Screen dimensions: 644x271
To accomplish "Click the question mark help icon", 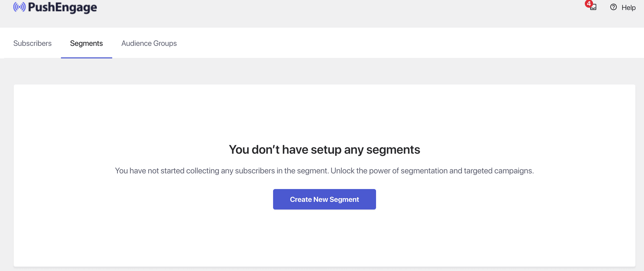I will (x=613, y=7).
